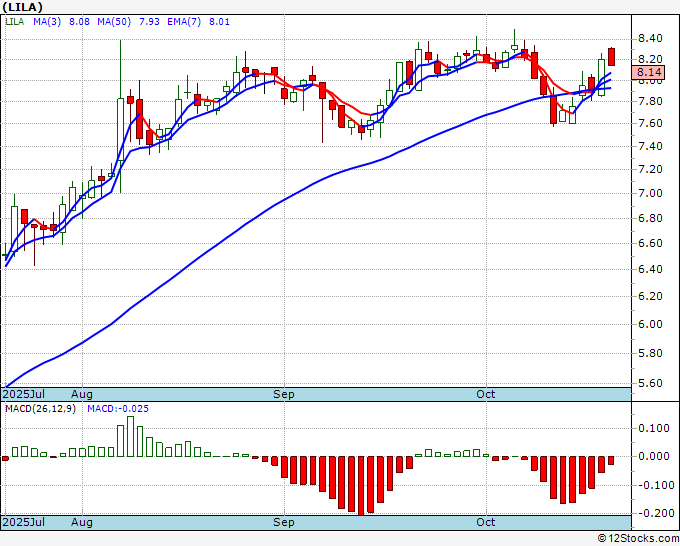Click the MA(3) indicator label
Viewport: 680px width, 546px height.
[x=47, y=22]
